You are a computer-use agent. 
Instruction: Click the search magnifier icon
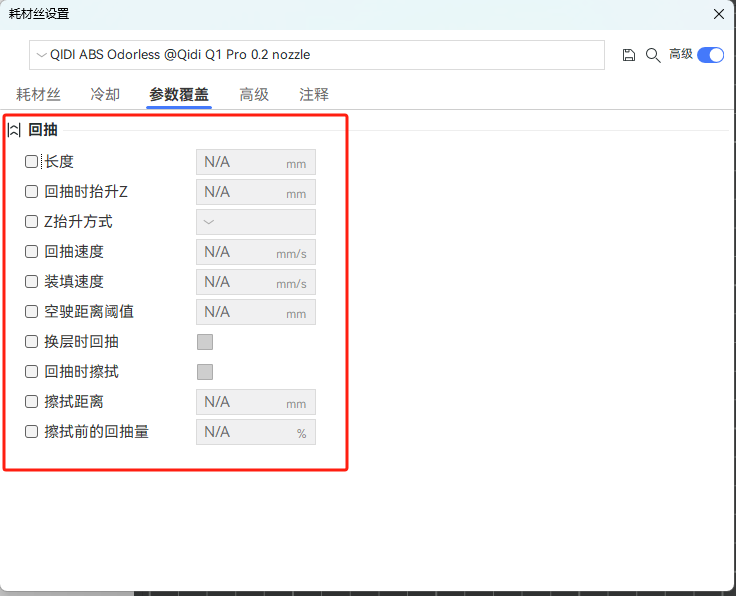coord(652,55)
